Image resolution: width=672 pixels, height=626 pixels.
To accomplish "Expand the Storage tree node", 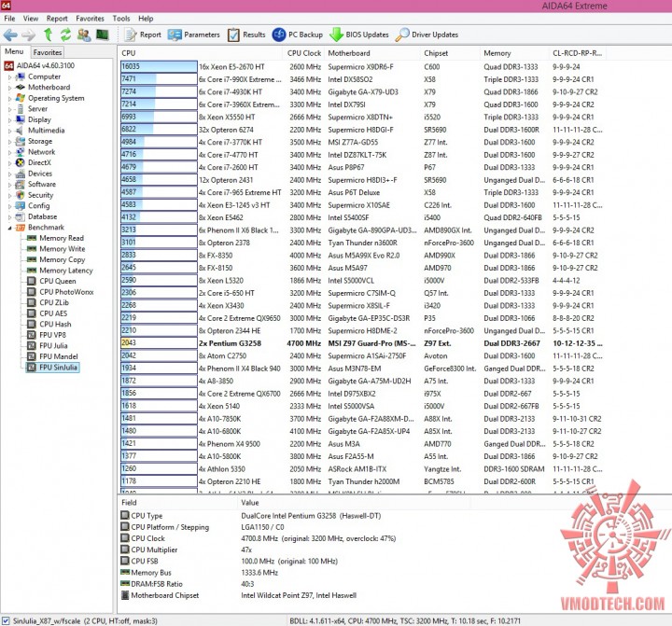I will (10, 142).
